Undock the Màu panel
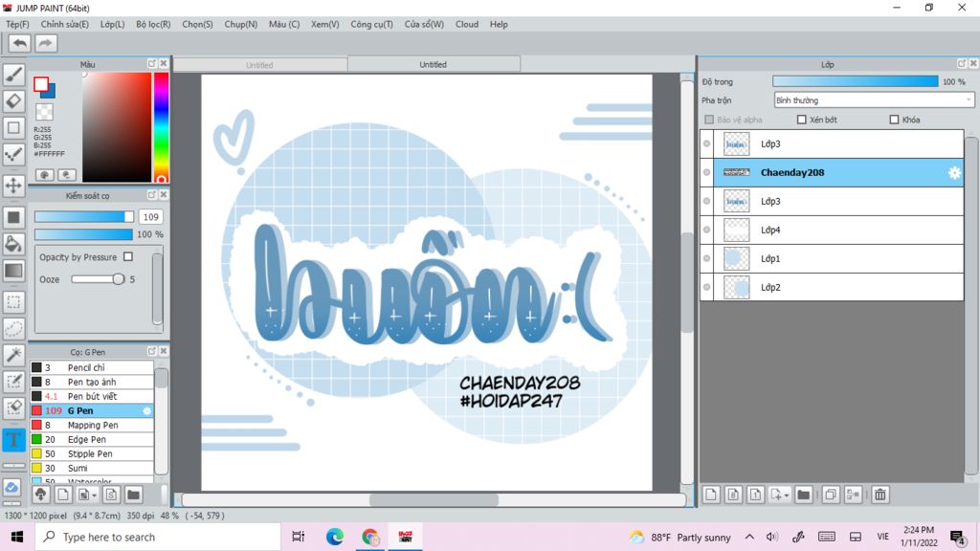The width and height of the screenshot is (980, 551). pyautogui.click(x=152, y=64)
